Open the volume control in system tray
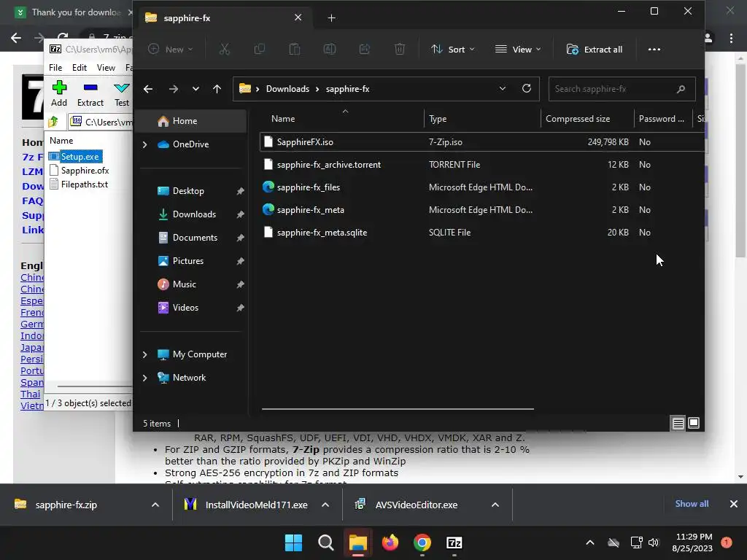747x560 pixels. click(654, 542)
